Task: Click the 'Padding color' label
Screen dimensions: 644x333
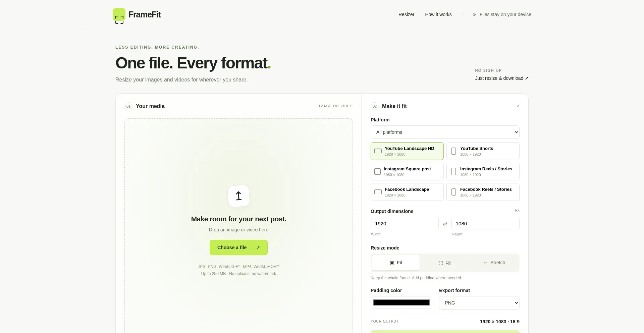Action: pyautogui.click(x=386, y=290)
